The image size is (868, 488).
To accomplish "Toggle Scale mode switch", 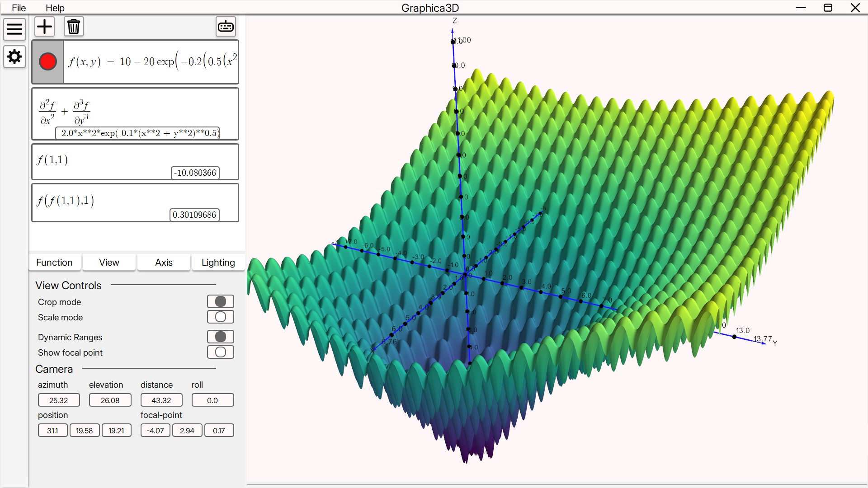I will pyautogui.click(x=221, y=317).
